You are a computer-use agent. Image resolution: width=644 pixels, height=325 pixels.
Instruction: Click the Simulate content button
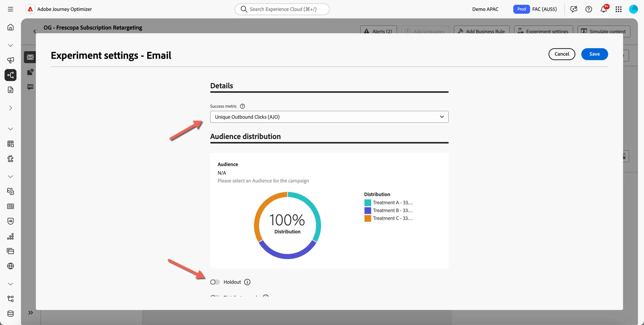coord(604,31)
